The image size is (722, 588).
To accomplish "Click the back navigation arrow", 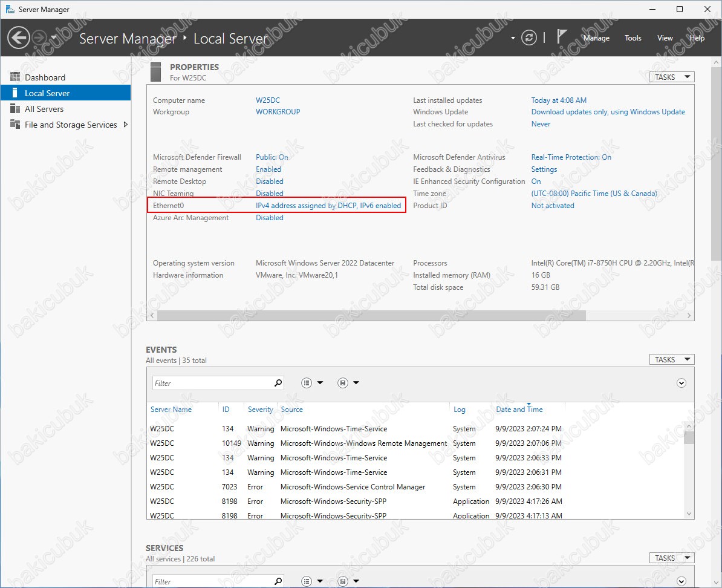I will [19, 38].
